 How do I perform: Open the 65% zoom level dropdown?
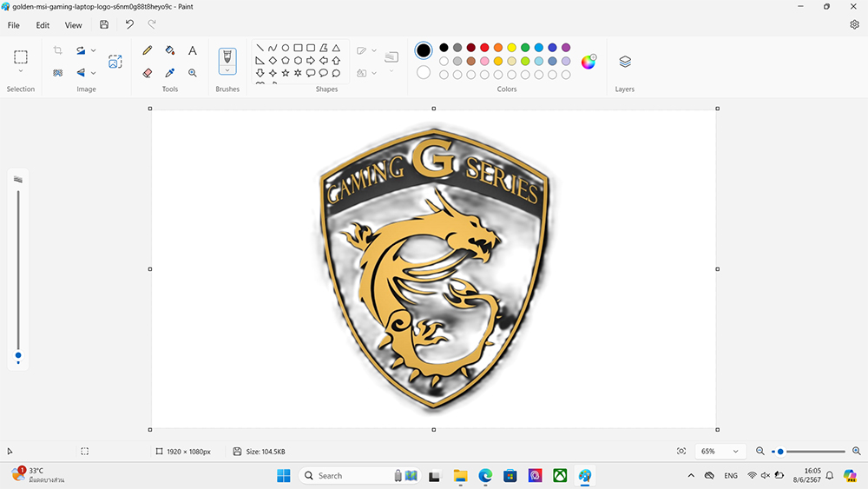point(722,452)
